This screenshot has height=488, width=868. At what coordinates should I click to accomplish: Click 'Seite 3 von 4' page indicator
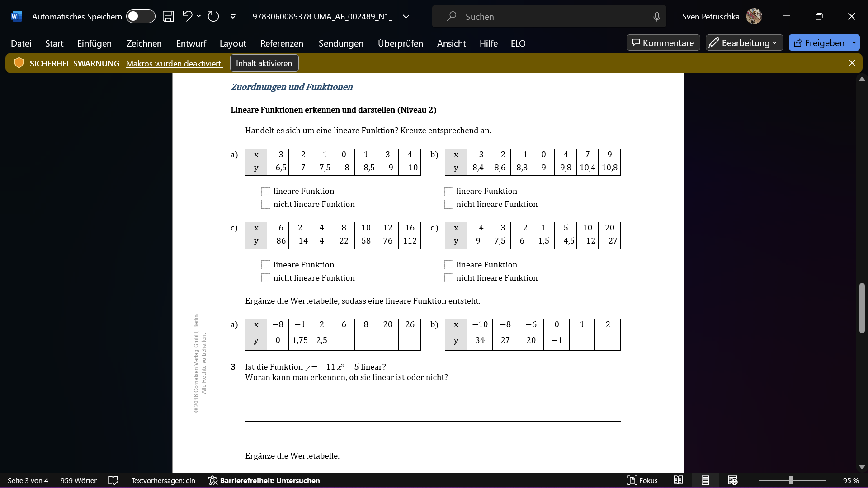(x=28, y=480)
